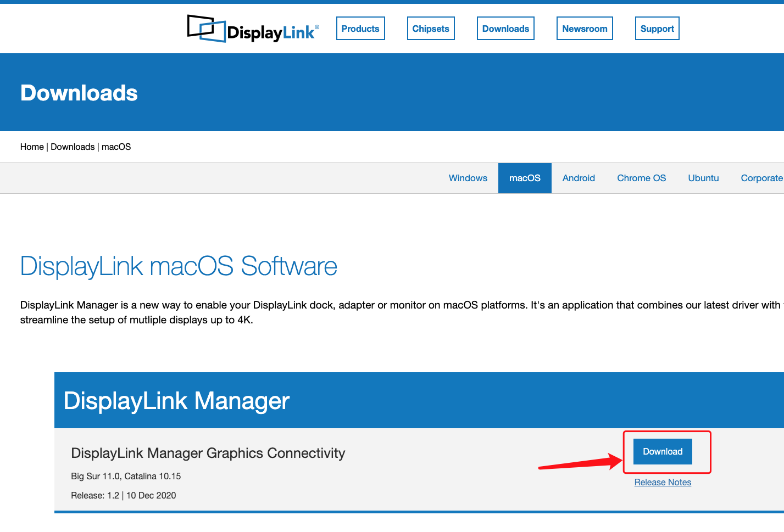The width and height of the screenshot is (784, 532).
Task: Click the DisplayLink Manager banner title
Action: tap(176, 401)
